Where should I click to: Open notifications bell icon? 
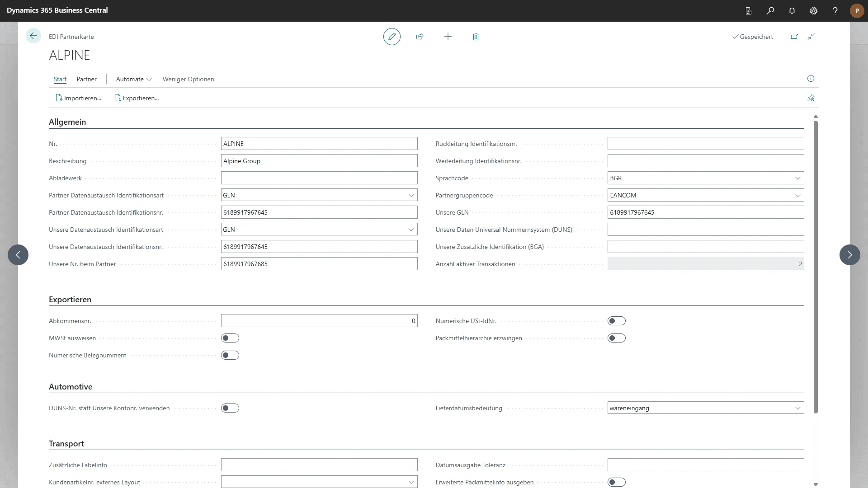click(792, 11)
